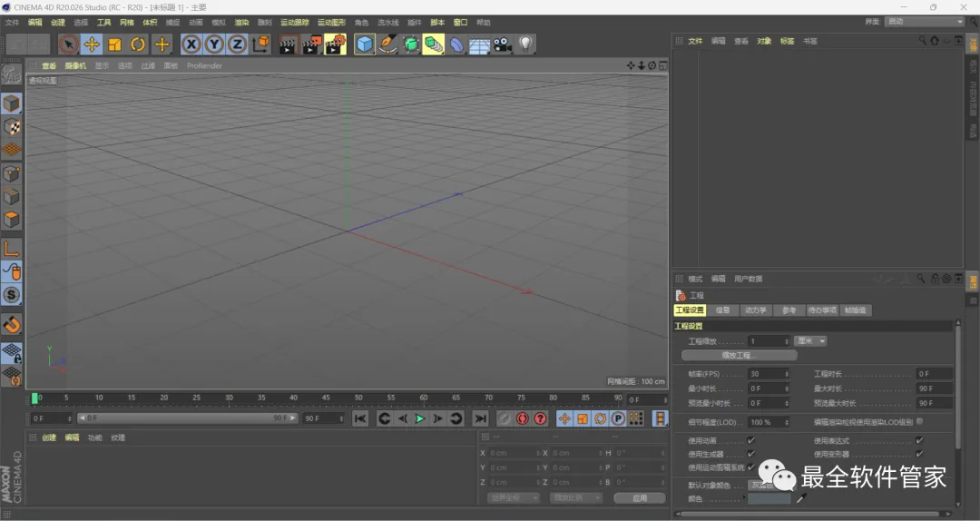980x521 pixels.
Task: Open the 创建 menu in menu bar
Action: click(x=58, y=23)
